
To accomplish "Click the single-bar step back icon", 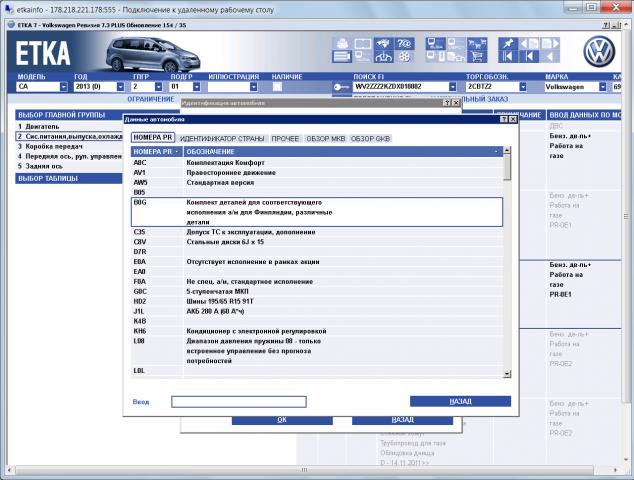I will [529, 57].
